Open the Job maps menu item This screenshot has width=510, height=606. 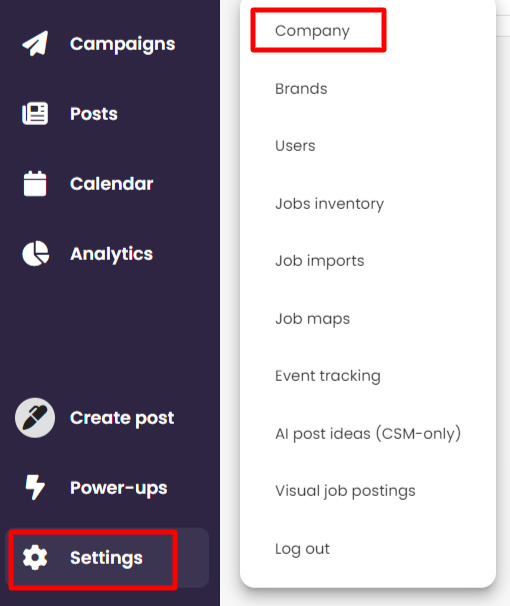[x=312, y=319]
